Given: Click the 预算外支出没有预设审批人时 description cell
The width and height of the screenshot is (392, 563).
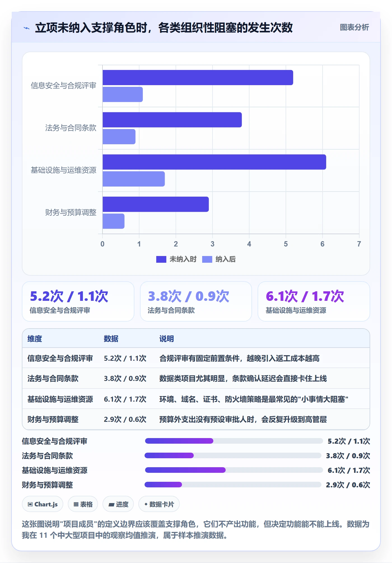Looking at the screenshot, I should pos(243,419).
